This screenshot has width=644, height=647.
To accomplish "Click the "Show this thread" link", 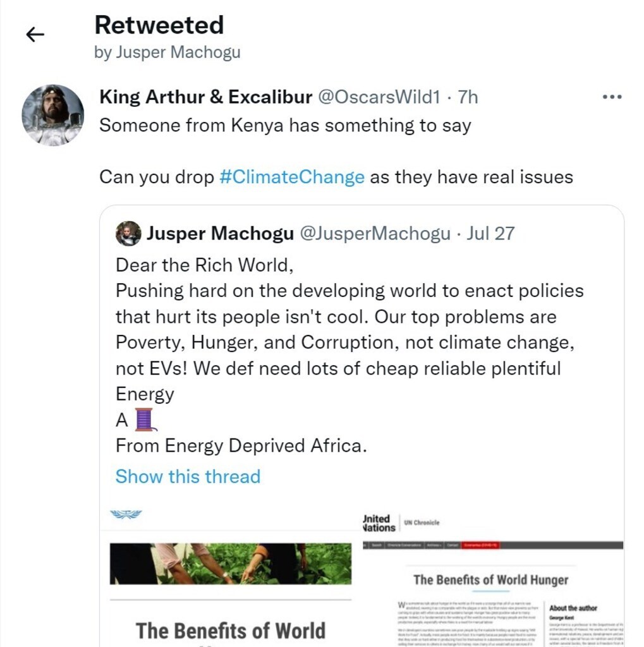I will 188,476.
